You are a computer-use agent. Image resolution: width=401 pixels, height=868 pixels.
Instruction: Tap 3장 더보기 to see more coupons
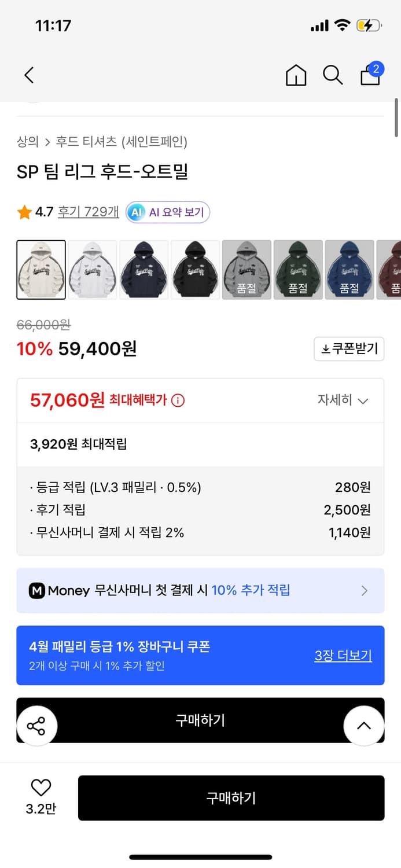(x=343, y=656)
